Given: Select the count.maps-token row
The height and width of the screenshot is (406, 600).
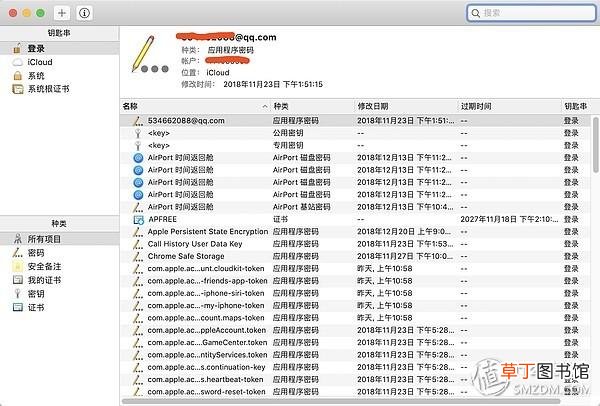Looking at the screenshot, I should (356, 318).
